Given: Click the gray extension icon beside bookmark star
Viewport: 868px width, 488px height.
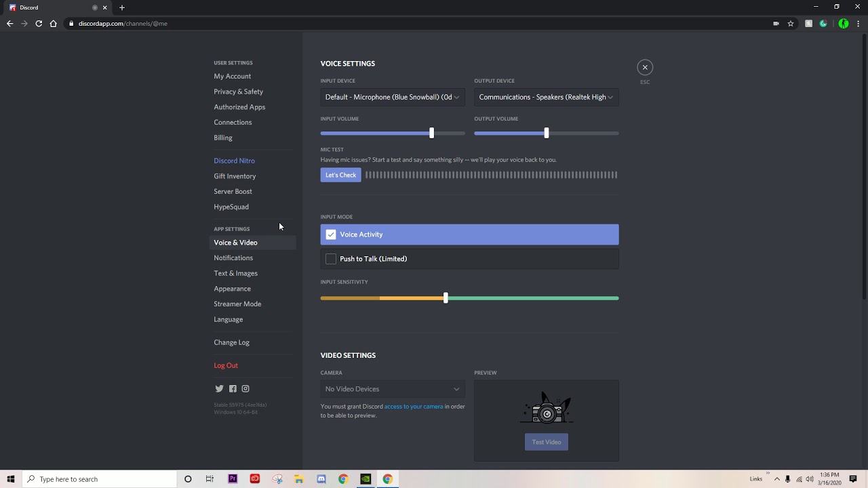Looking at the screenshot, I should click(808, 23).
